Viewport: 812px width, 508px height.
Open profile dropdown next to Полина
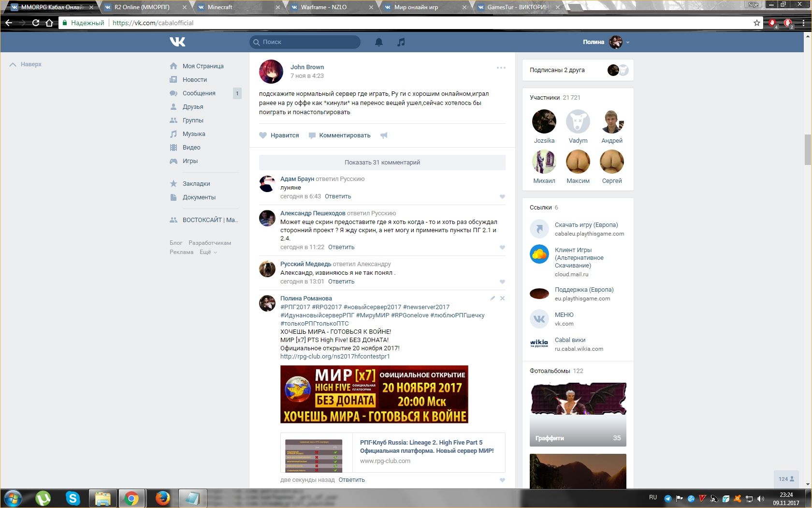627,43
